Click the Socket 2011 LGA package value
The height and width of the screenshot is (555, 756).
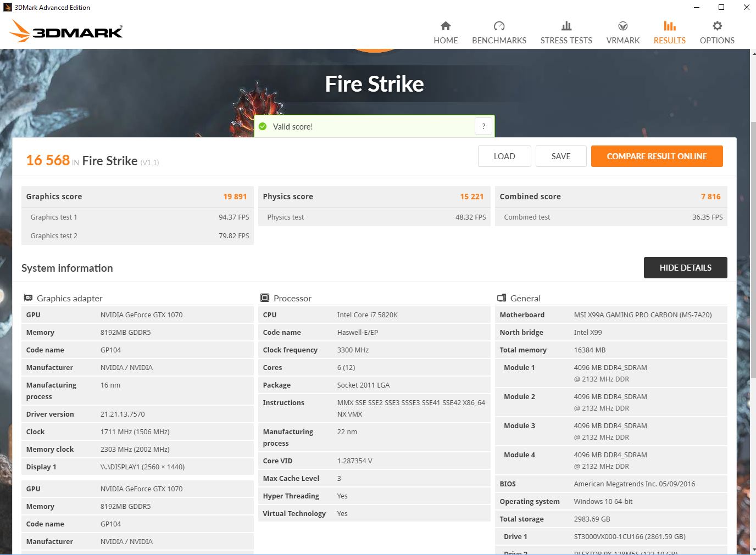tap(364, 385)
